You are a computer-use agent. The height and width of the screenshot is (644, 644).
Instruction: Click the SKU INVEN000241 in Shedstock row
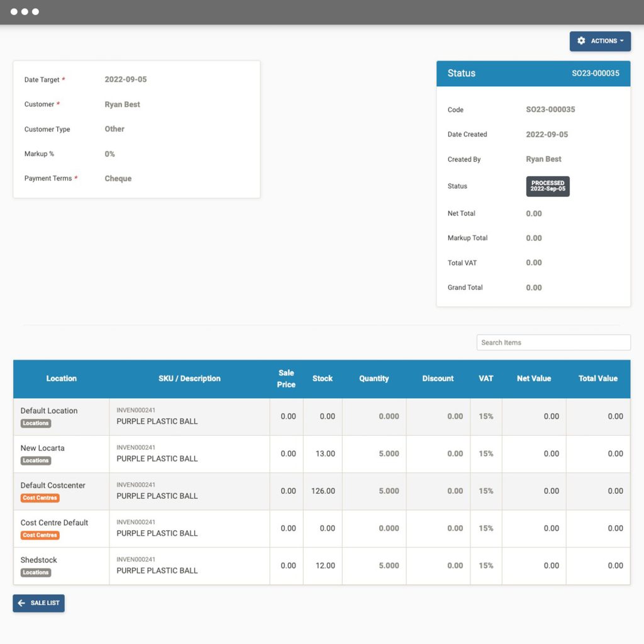click(x=136, y=559)
